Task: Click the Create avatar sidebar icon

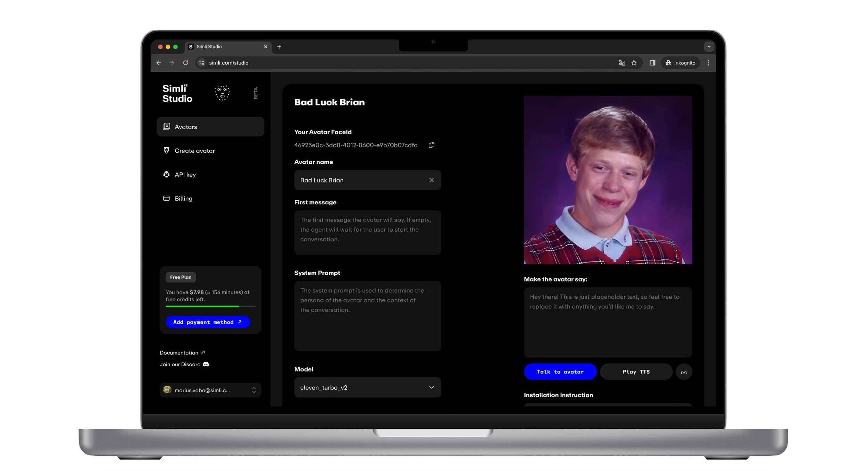Action: [167, 150]
